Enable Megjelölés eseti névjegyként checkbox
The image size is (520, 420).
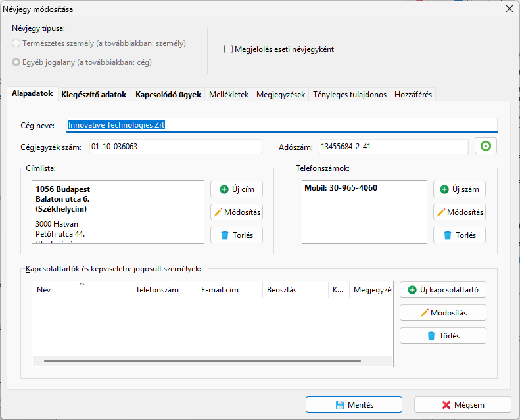(x=229, y=49)
